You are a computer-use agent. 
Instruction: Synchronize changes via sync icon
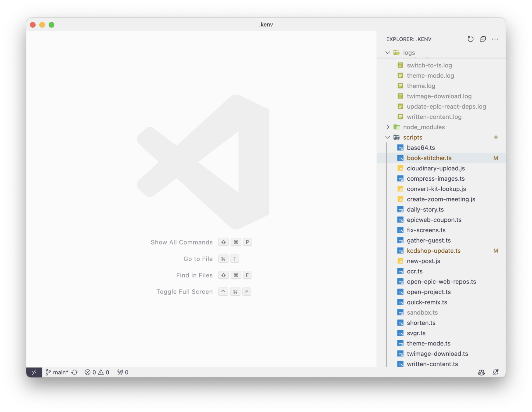(75, 372)
